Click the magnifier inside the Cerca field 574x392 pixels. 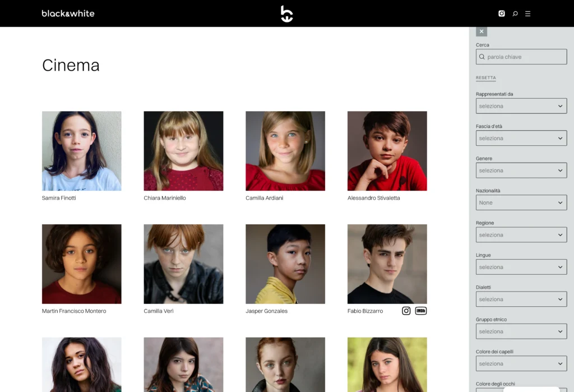click(482, 57)
